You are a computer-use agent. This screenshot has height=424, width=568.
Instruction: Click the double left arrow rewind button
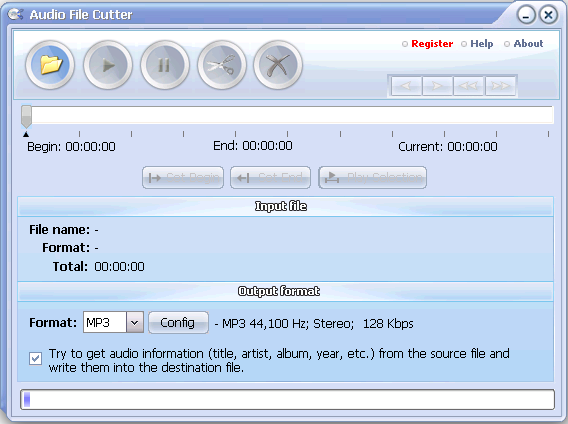(469, 86)
